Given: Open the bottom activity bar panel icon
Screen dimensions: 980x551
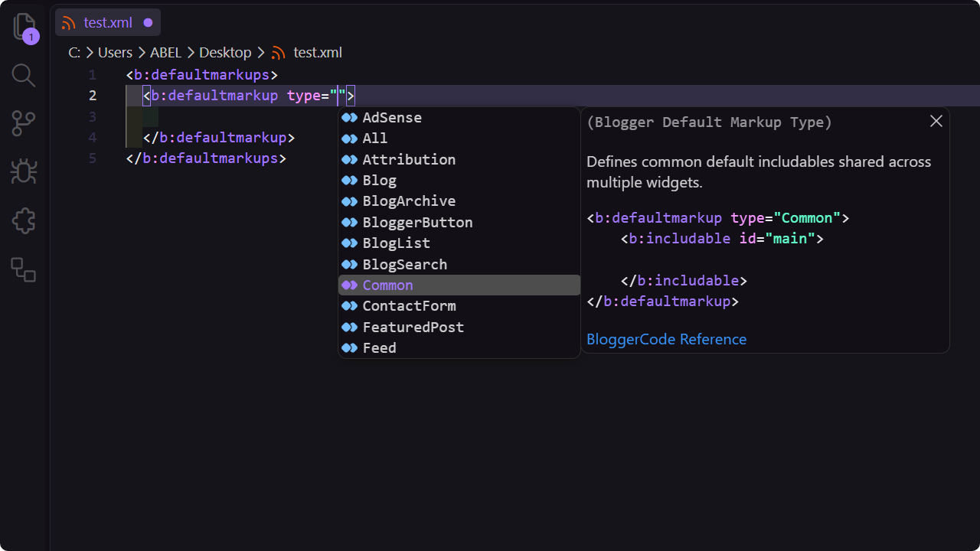Looking at the screenshot, I should click(x=24, y=269).
